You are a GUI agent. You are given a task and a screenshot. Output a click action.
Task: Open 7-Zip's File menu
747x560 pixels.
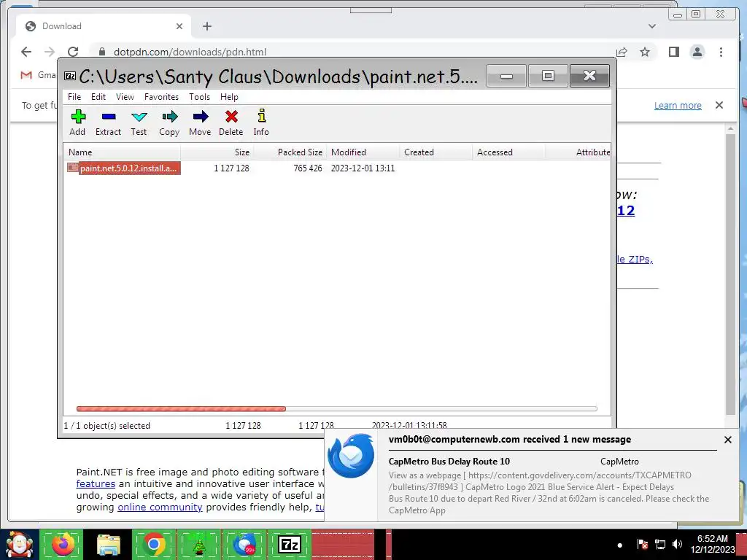[74, 97]
